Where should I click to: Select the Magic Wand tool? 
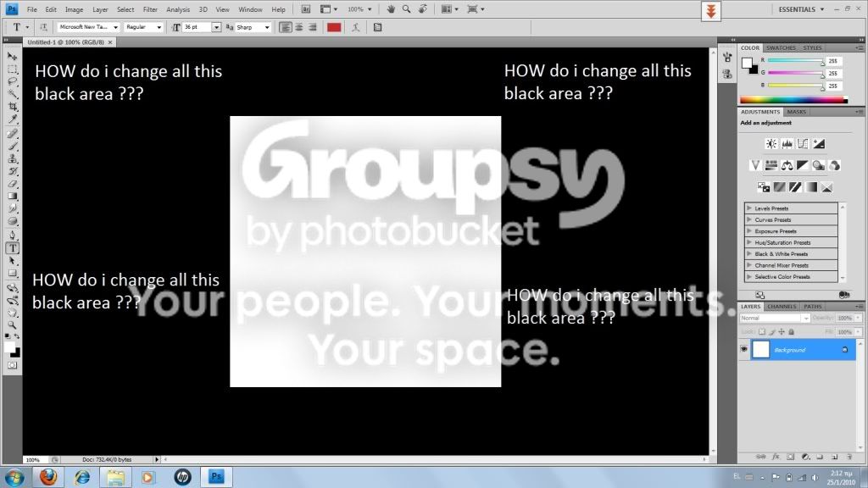[12, 93]
